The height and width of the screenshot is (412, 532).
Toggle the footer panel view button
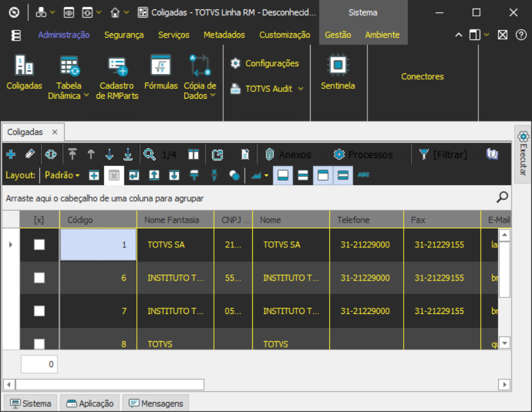(x=283, y=175)
